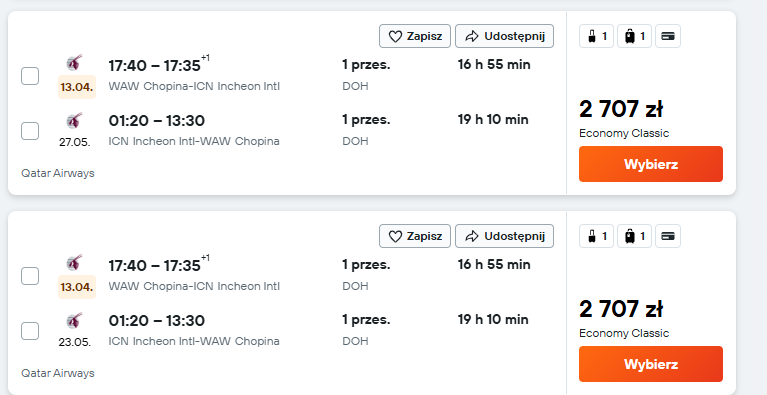This screenshot has width=767, height=395.
Task: Tick checkbox for 27.05. return flight
Action: tap(30, 131)
